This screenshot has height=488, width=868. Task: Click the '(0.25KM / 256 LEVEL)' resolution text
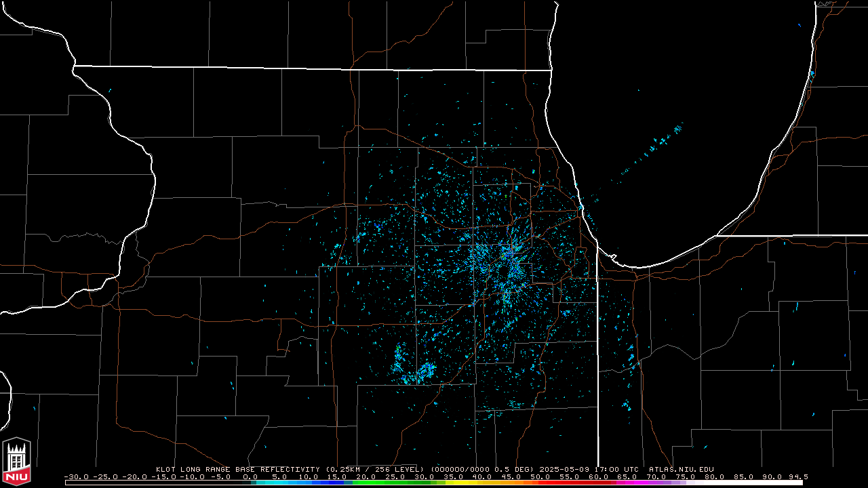pos(375,469)
